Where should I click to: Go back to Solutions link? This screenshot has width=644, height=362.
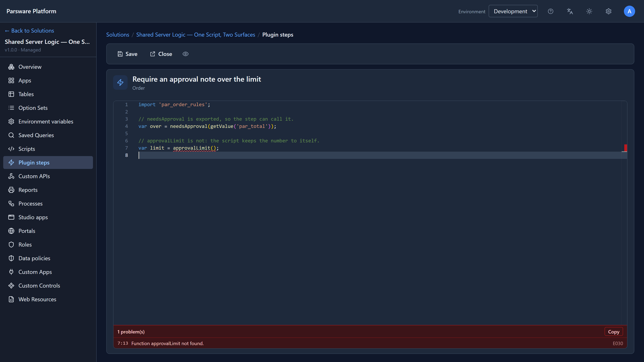[30, 31]
